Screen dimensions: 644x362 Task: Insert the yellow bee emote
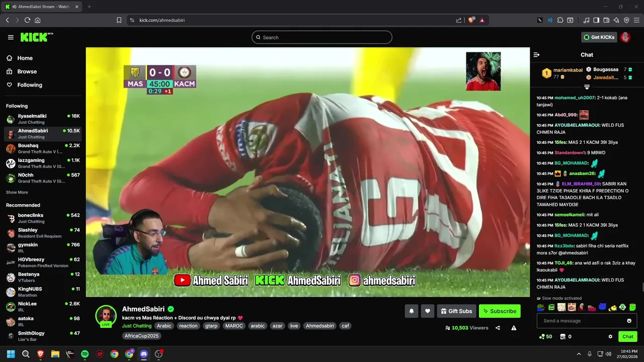pos(613,307)
